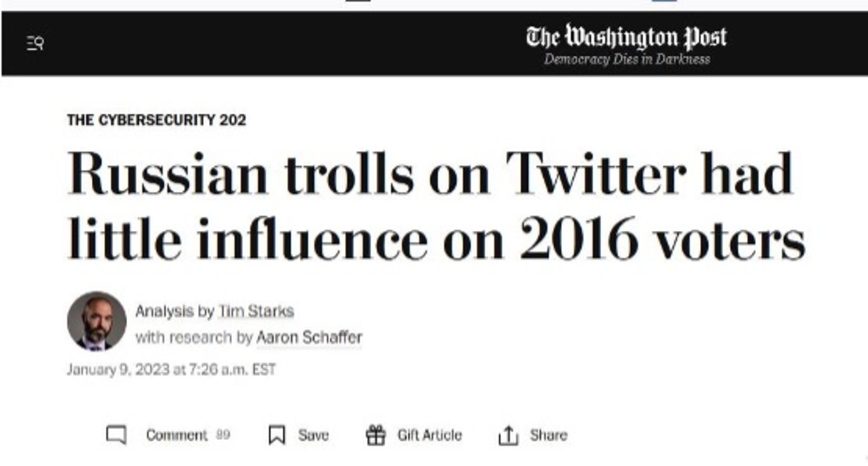Save the article using Save label

coord(313,435)
